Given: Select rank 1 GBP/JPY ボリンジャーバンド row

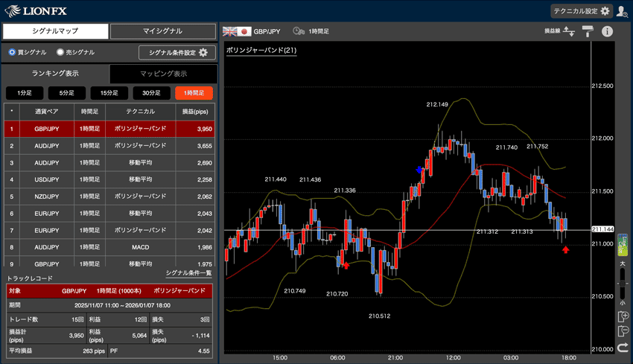Looking at the screenshot, I should point(109,129).
